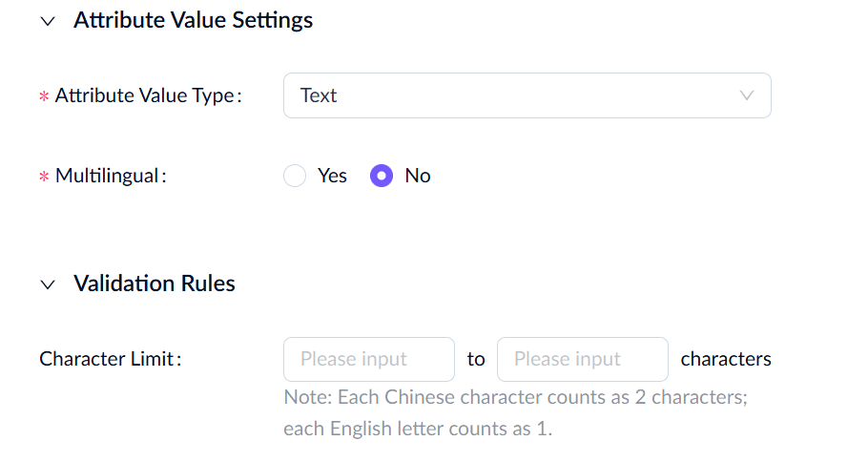
Task: Click the Attribute Value Settings heading
Action: tap(193, 20)
